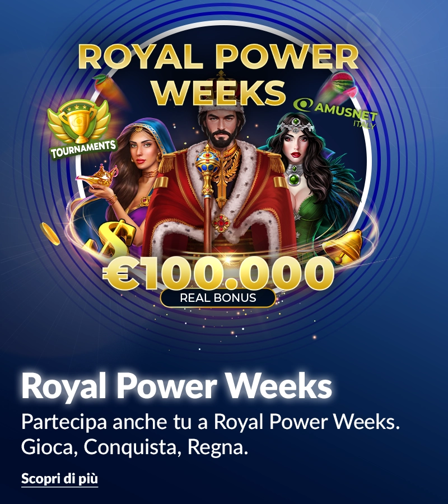Viewport: 448px width, 504px height.
Task: Click the golden ROYAL POWER WEEKS banner title
Action: pos(218,74)
